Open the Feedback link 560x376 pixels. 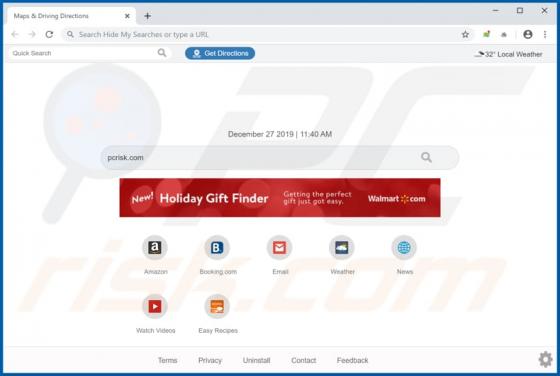click(352, 360)
